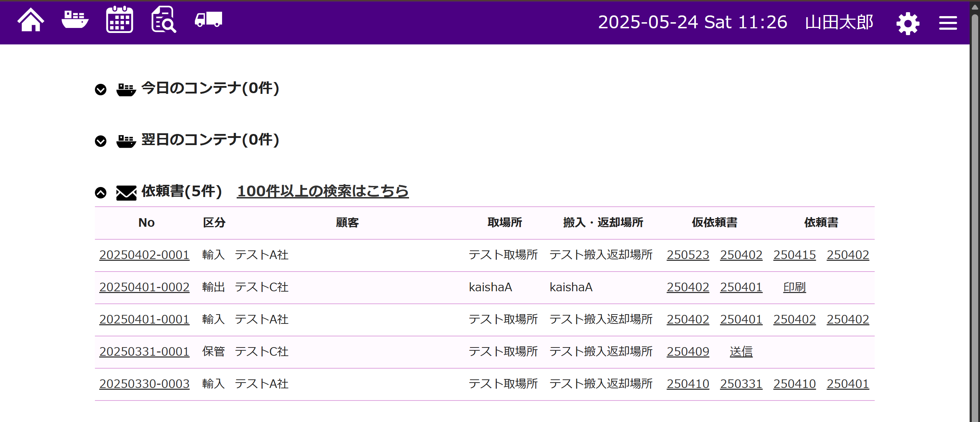Click 保管 cell in 20250331-0001 row
This screenshot has width=980, height=422.
click(213, 351)
